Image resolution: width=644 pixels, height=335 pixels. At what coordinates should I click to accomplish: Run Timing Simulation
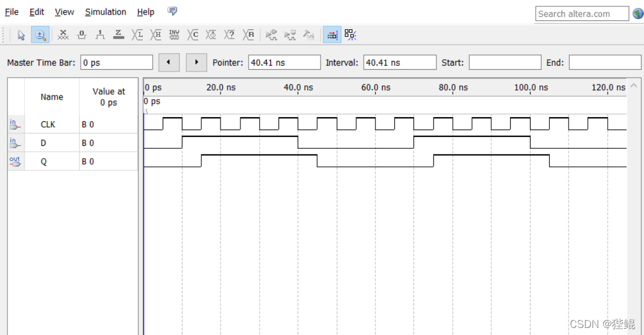pyautogui.click(x=290, y=35)
